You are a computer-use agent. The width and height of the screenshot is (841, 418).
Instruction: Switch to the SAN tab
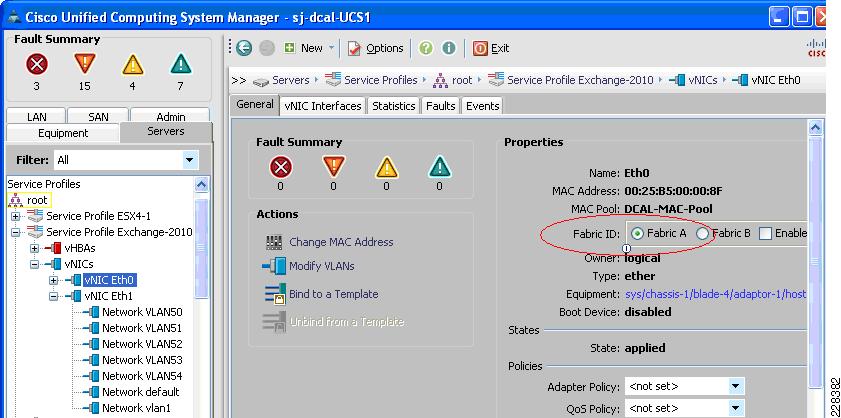[98, 116]
